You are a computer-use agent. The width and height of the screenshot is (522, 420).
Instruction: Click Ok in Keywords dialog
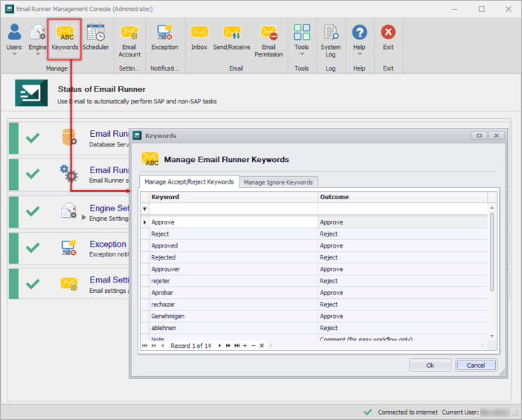(x=430, y=366)
